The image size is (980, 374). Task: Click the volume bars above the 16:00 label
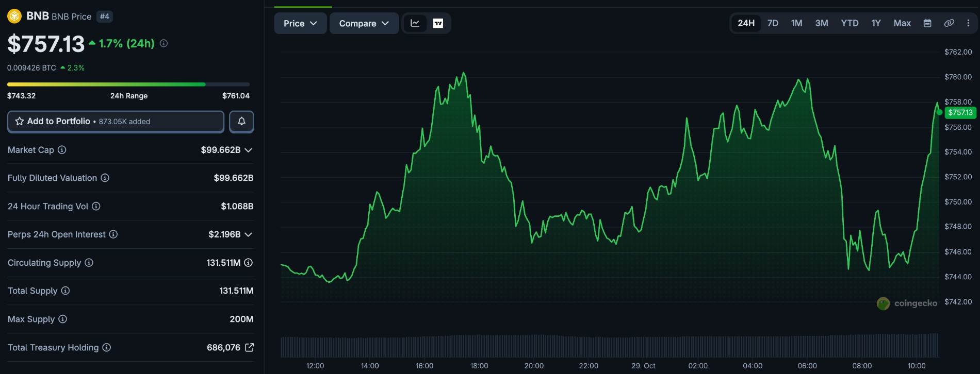[424, 346]
